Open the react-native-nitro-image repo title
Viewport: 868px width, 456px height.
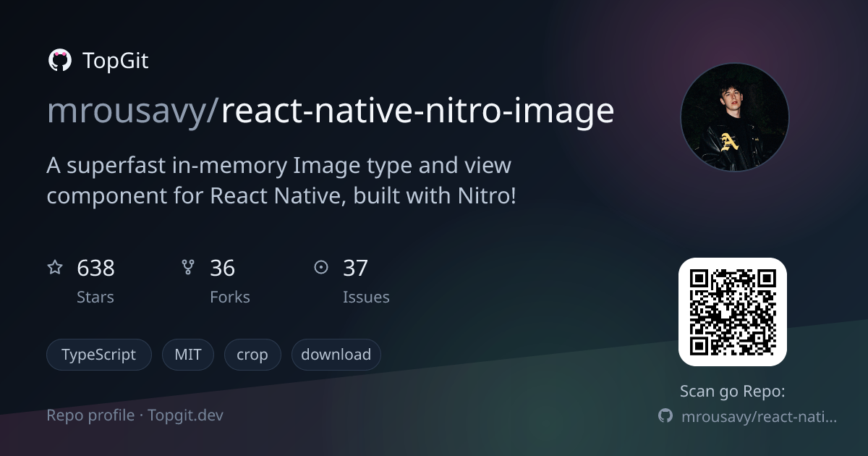click(x=417, y=111)
